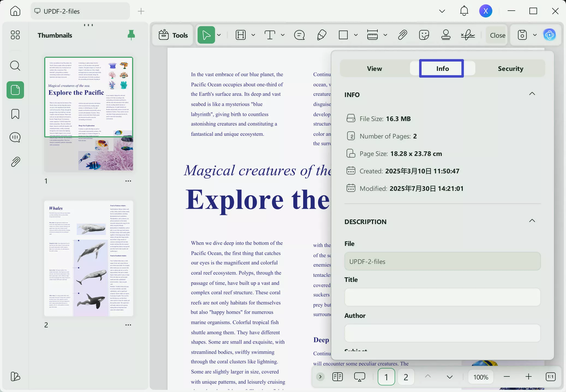The width and height of the screenshot is (566, 392).
Task: Go to page 2 in bottom bar
Action: click(x=406, y=377)
